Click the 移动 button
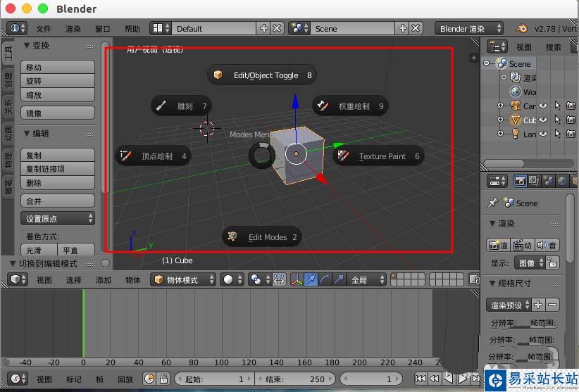 pos(58,67)
